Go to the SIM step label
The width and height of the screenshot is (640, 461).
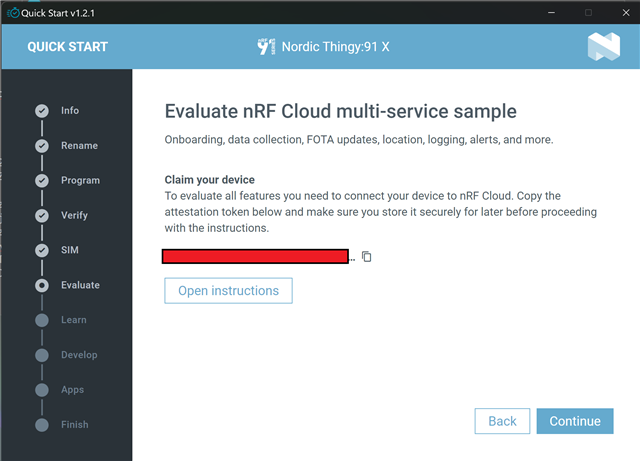pos(70,250)
